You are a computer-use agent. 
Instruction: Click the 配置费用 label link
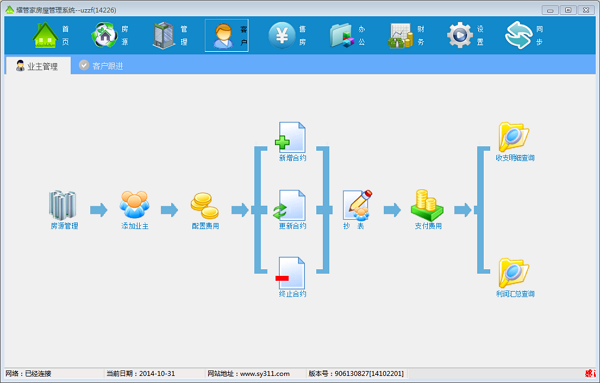205,226
